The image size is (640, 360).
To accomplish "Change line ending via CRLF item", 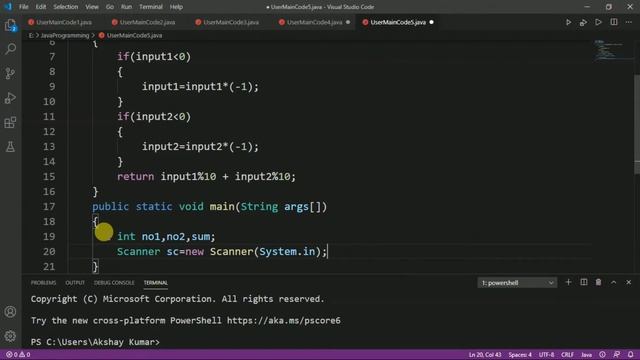I will pos(567,355).
